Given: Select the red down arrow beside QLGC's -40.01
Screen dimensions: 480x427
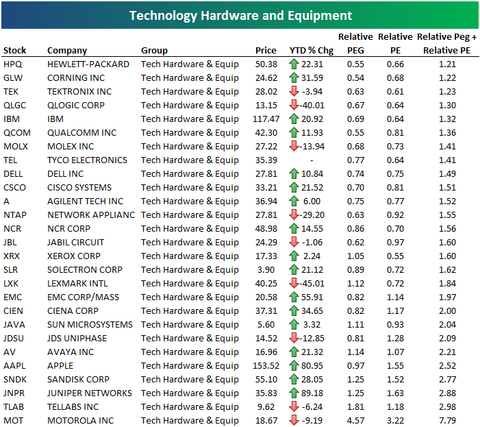Looking at the screenshot, I should click(294, 105).
